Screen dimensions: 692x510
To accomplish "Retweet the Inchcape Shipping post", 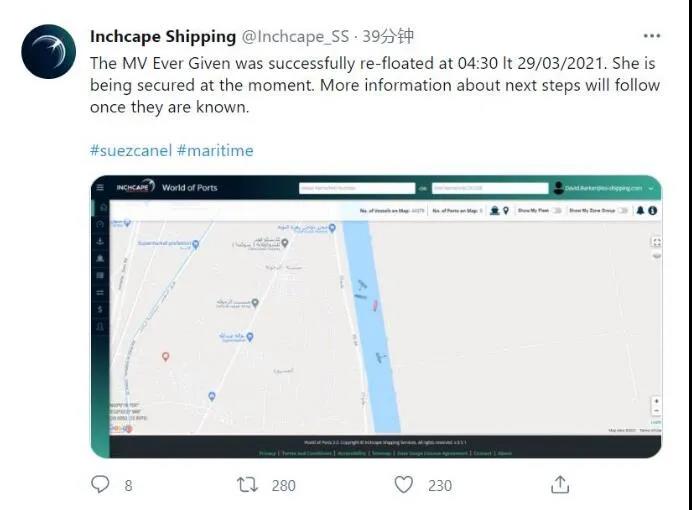I will pos(247,484).
